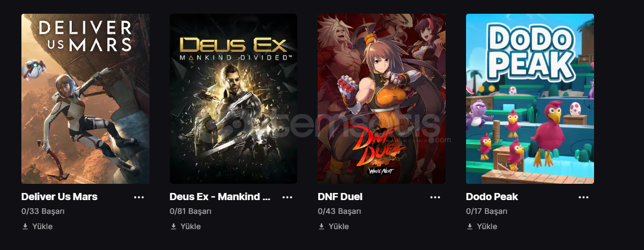Viewport: 644px width, 250px height.
Task: Open three-dot menu for Deus Ex
Action: pyautogui.click(x=287, y=197)
